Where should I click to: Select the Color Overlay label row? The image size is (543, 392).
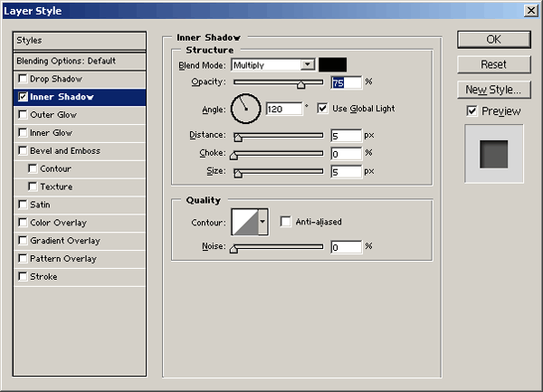80,223
